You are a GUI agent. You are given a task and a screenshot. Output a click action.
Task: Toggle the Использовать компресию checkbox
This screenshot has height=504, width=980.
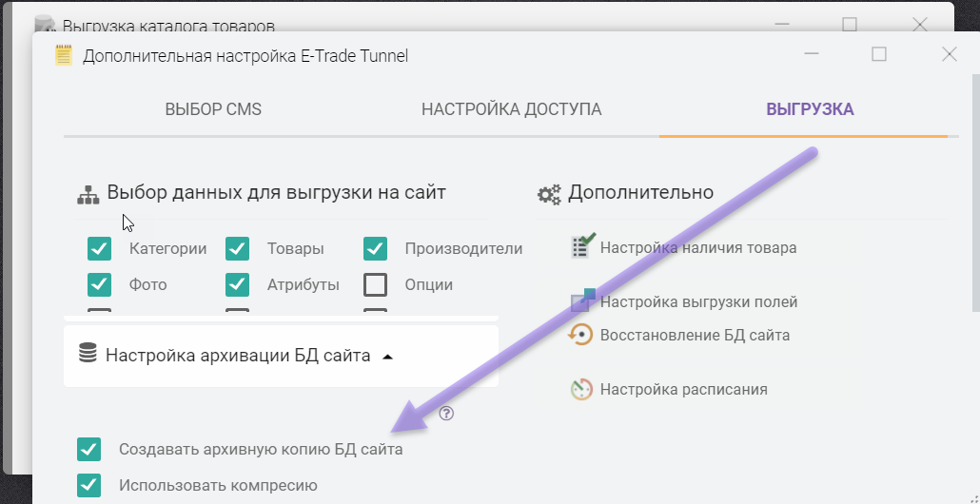point(89,485)
